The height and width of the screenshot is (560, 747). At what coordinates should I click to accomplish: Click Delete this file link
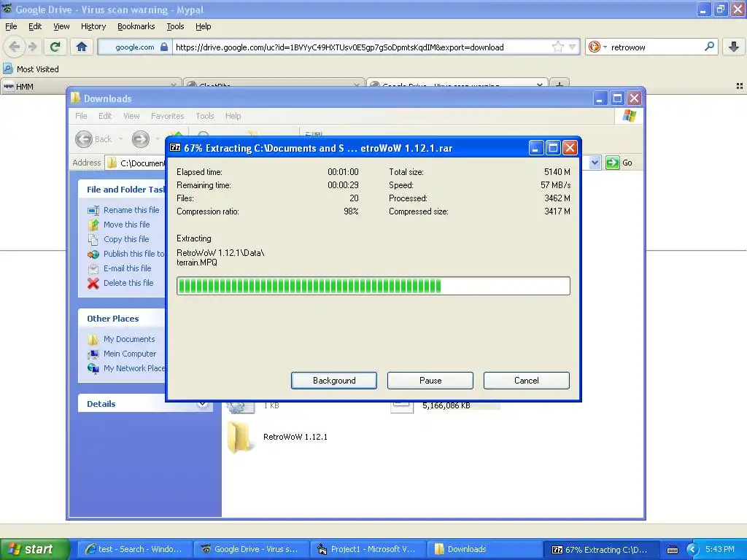(x=128, y=283)
